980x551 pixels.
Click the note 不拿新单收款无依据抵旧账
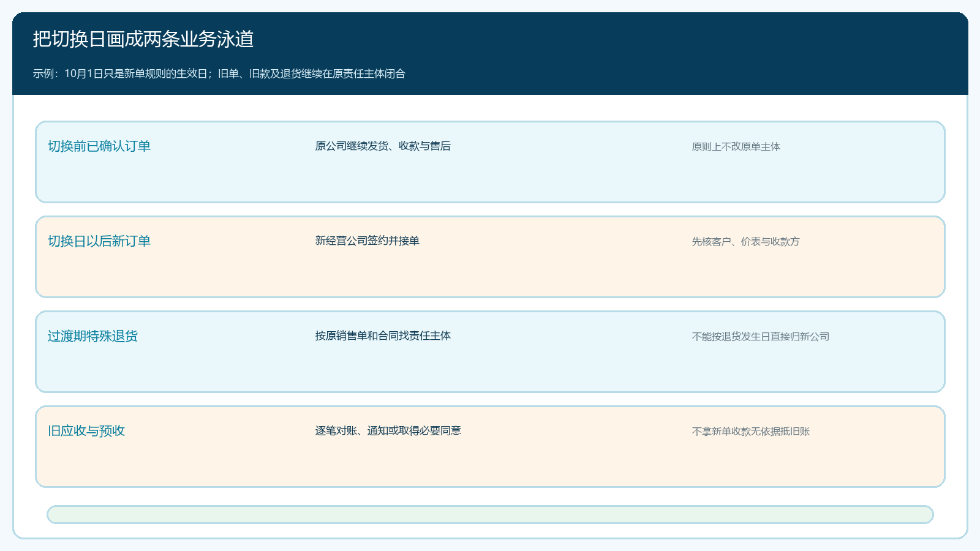tap(751, 432)
